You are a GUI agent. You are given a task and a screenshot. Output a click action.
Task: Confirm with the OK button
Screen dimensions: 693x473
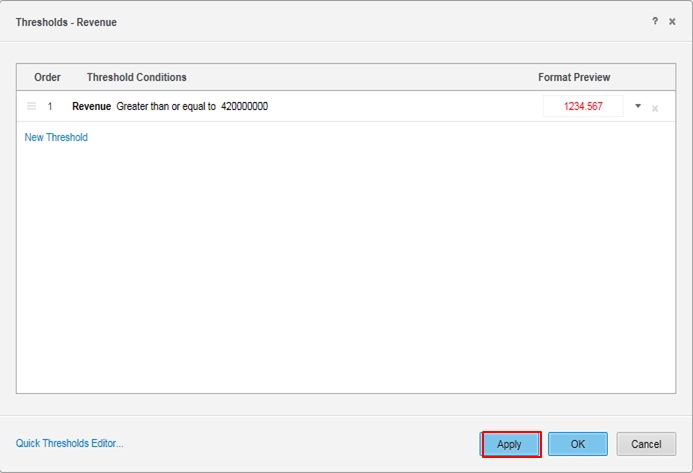pyautogui.click(x=577, y=444)
